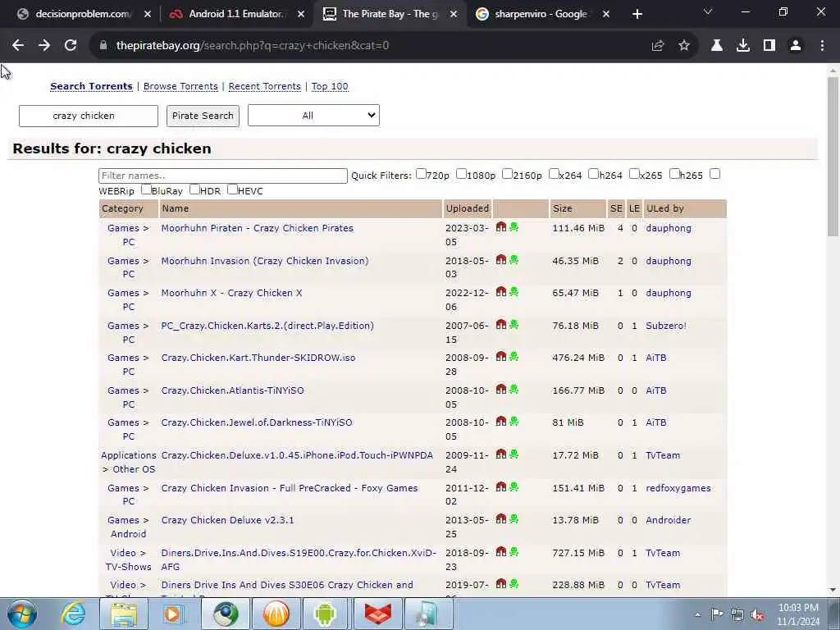The image size is (840, 630).
Task: Check the h265 quick filter
Action: pyautogui.click(x=674, y=174)
